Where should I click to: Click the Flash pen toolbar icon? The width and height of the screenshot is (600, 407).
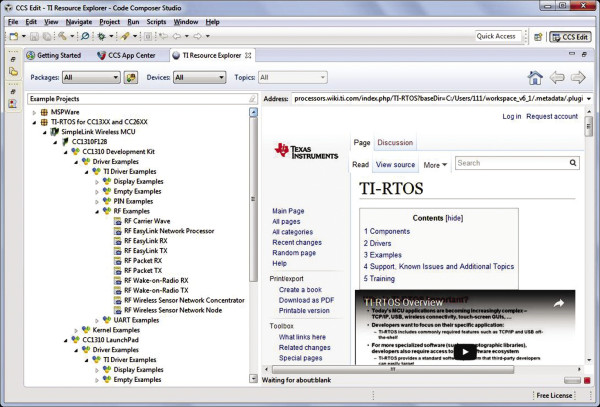coord(125,36)
